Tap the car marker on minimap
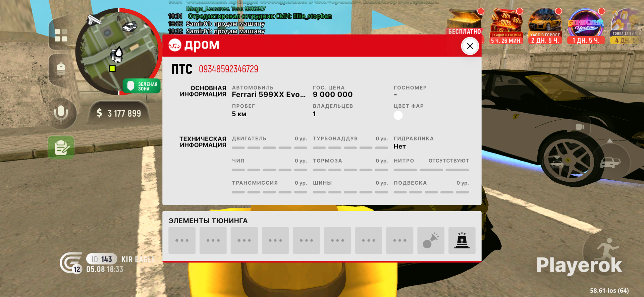The width and height of the screenshot is (644, 297). [129, 26]
